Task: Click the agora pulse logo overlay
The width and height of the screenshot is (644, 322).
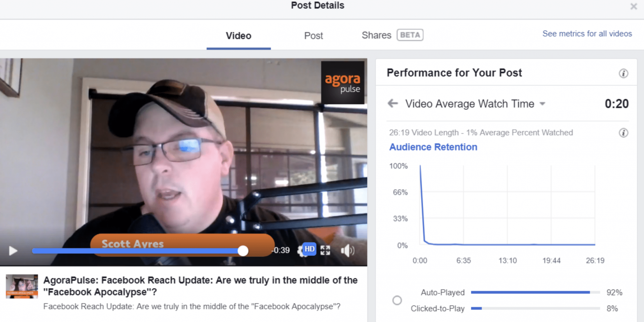Action: coord(343,83)
